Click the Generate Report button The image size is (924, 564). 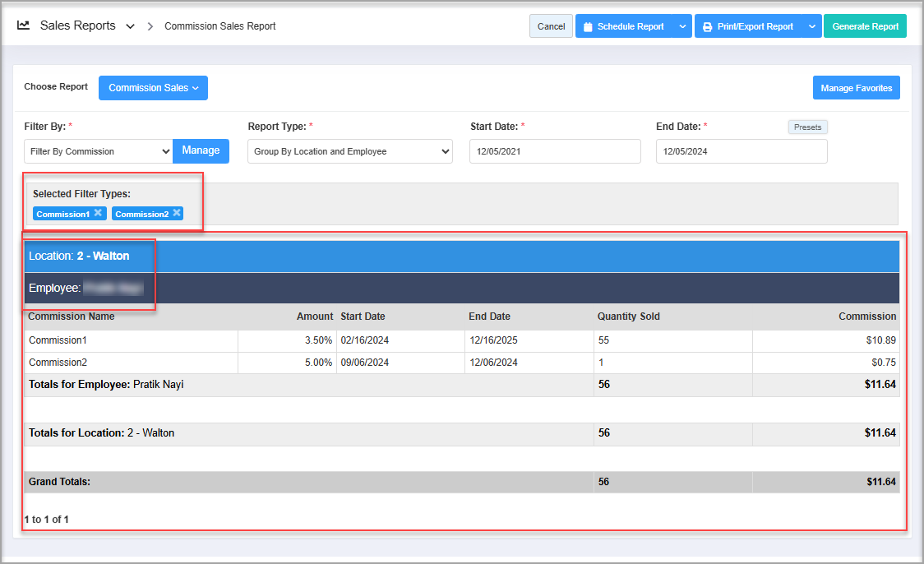865,26
